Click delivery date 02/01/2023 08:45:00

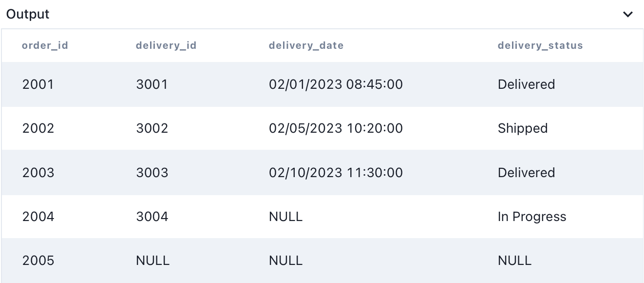(x=336, y=84)
